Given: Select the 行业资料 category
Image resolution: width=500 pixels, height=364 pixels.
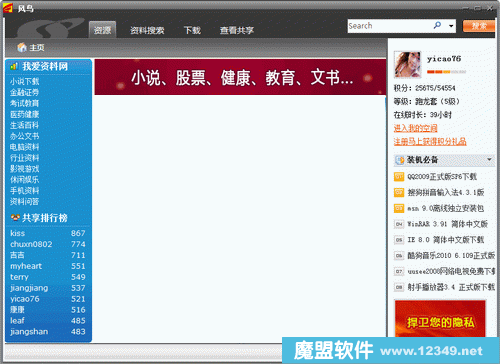Looking at the screenshot, I should coord(24,158).
